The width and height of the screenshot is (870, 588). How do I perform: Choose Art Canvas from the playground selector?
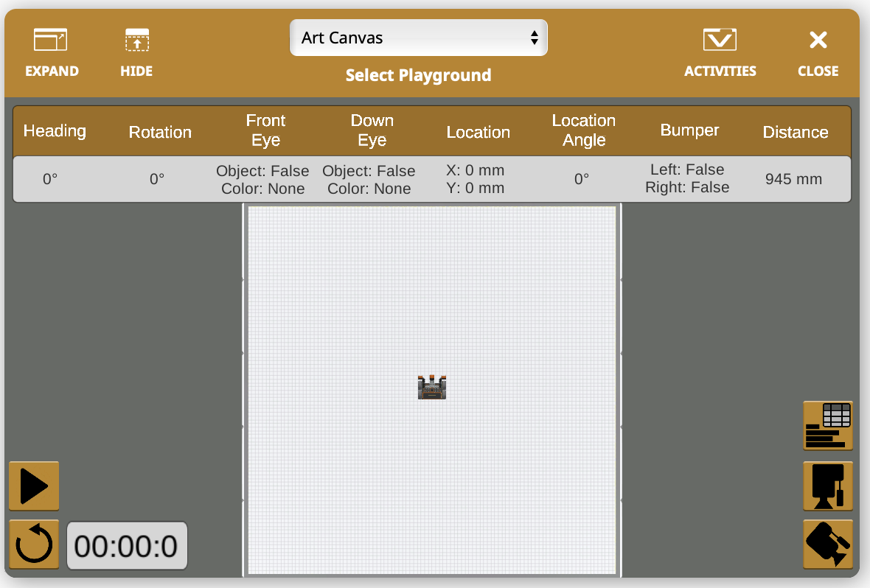[418, 38]
